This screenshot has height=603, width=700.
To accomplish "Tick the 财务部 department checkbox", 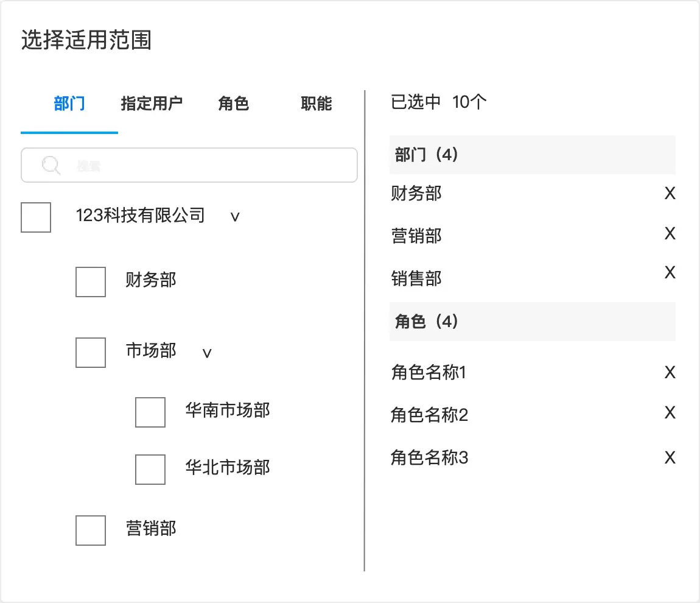I will point(91,282).
